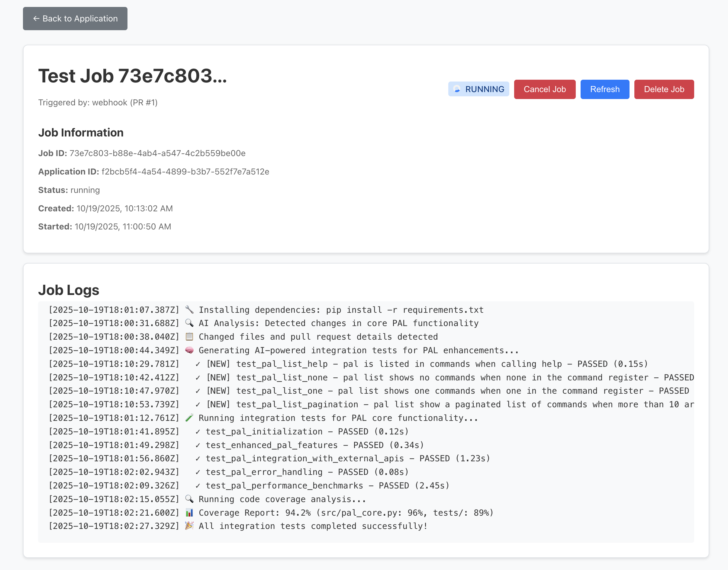The image size is (728, 570).
Task: Click the Job Logs heading
Action: coord(69,290)
